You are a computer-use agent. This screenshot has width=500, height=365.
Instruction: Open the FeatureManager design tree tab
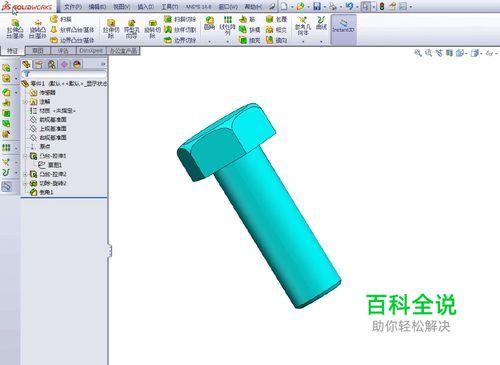(26, 64)
